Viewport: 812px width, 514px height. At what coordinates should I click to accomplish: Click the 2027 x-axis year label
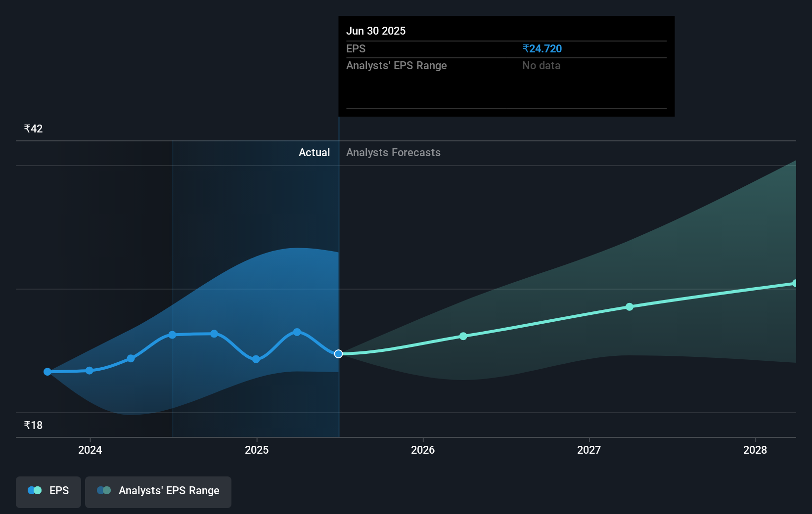589,450
